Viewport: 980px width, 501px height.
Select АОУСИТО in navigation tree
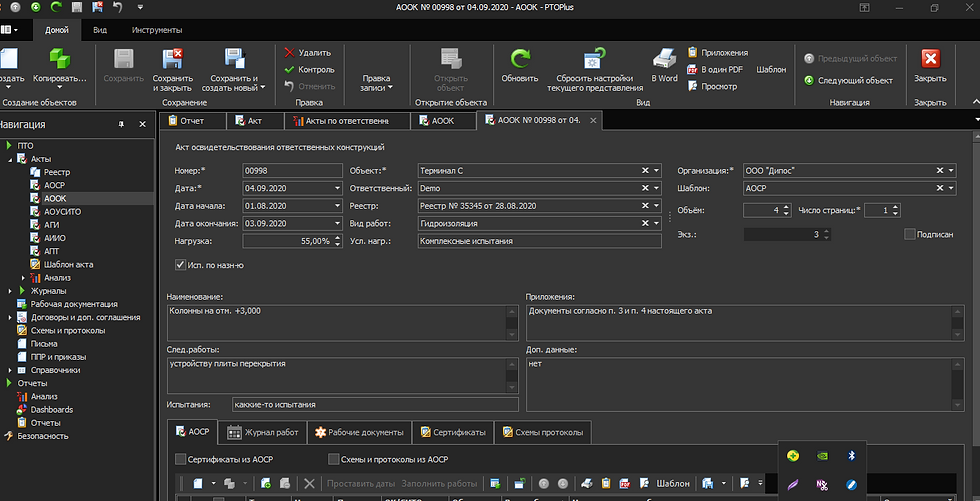pyautogui.click(x=62, y=211)
